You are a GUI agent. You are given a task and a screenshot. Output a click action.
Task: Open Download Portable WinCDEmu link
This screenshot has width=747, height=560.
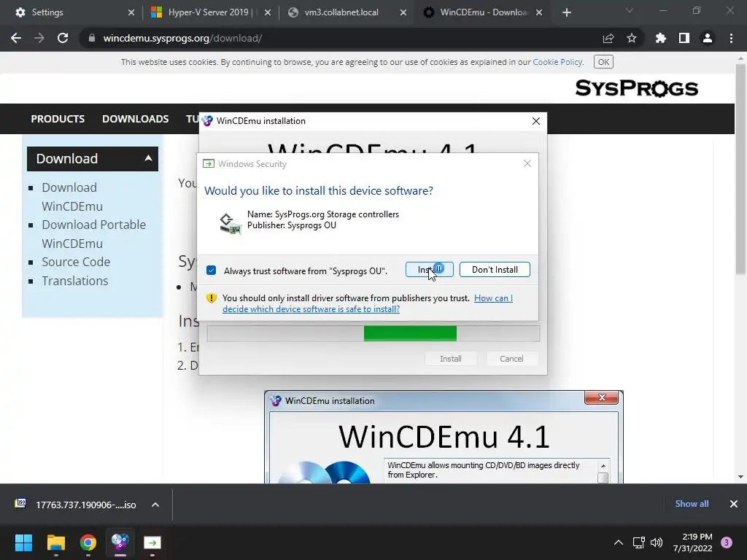tap(93, 234)
